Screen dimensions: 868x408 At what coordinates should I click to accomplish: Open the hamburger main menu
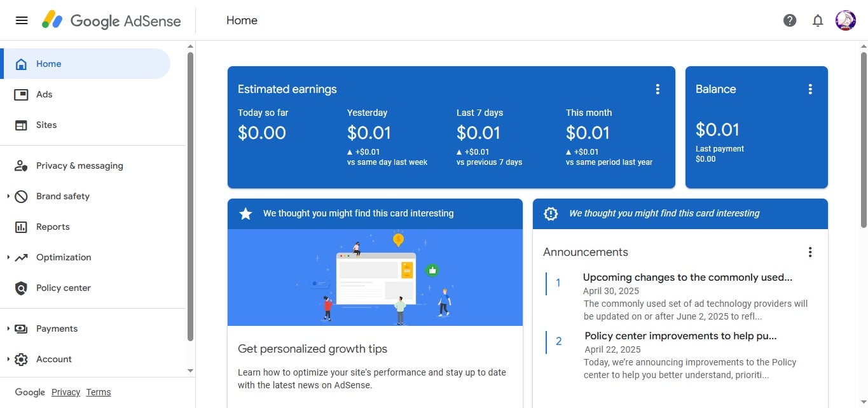22,20
